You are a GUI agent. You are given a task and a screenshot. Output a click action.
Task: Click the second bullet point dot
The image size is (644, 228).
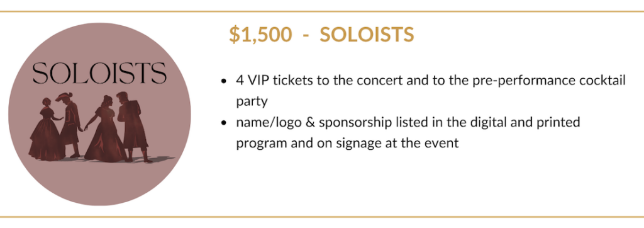[224, 123]
